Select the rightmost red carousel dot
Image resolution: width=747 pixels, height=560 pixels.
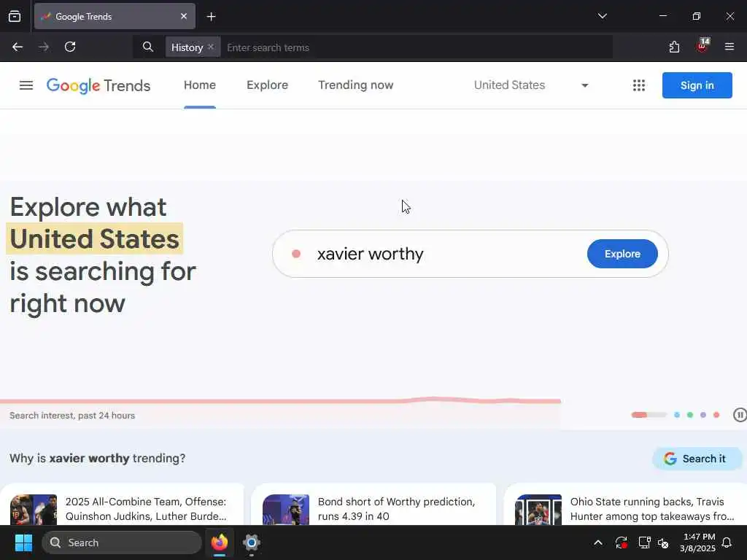(716, 415)
